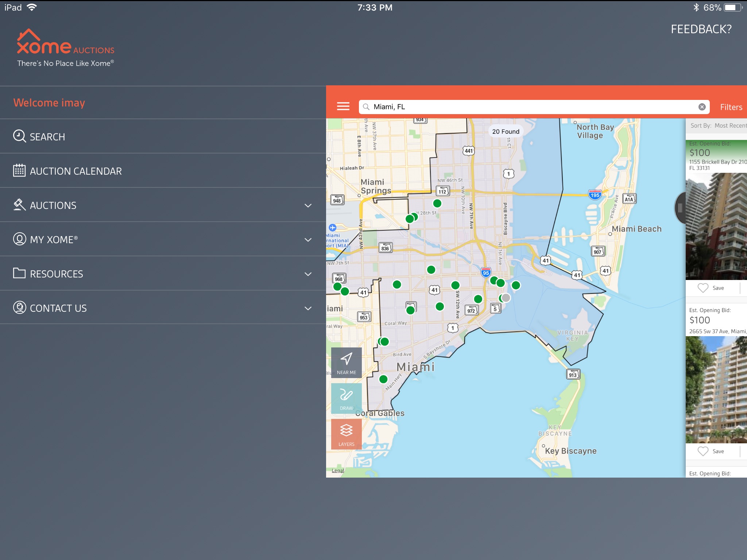Grab the listing panel drag handle

click(x=680, y=208)
